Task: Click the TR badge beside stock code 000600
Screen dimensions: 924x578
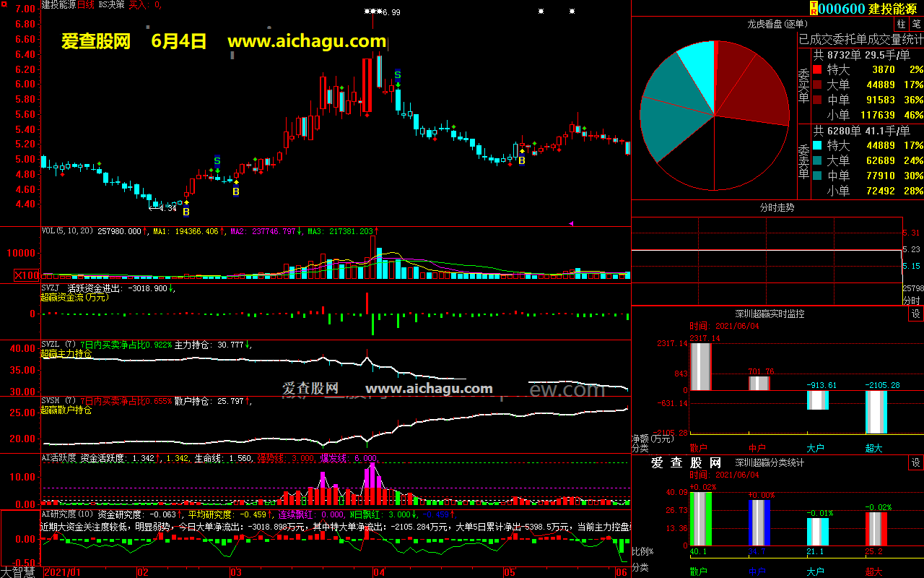Action: click(x=814, y=8)
